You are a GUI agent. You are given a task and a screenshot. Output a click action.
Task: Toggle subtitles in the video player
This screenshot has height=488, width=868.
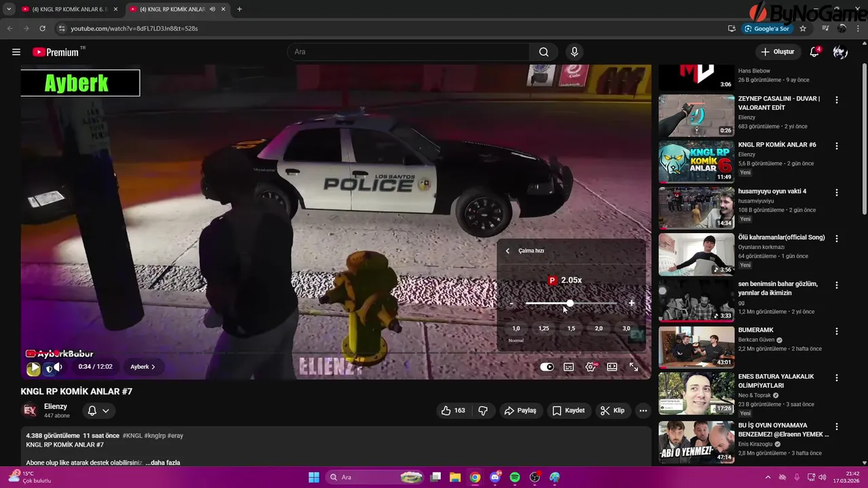point(569,367)
